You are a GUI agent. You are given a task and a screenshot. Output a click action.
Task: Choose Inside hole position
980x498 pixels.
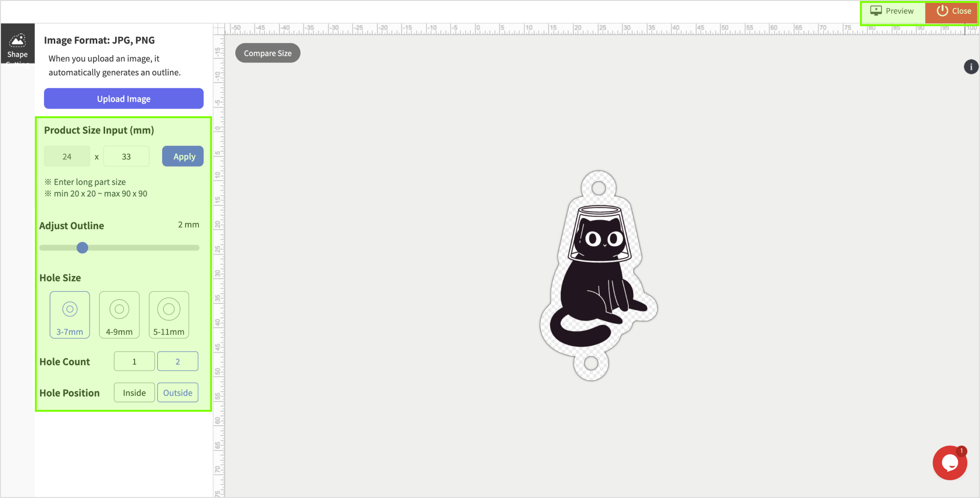click(x=134, y=393)
